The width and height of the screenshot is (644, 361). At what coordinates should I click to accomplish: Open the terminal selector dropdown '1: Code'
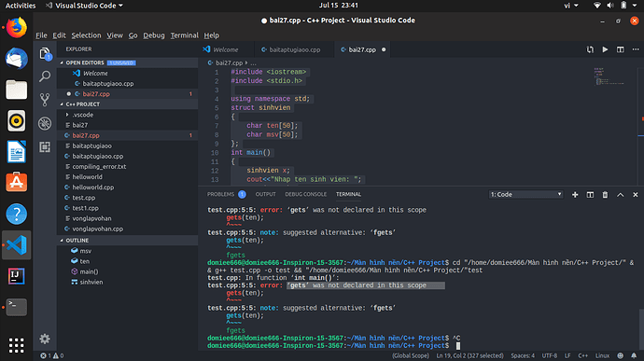525,195
